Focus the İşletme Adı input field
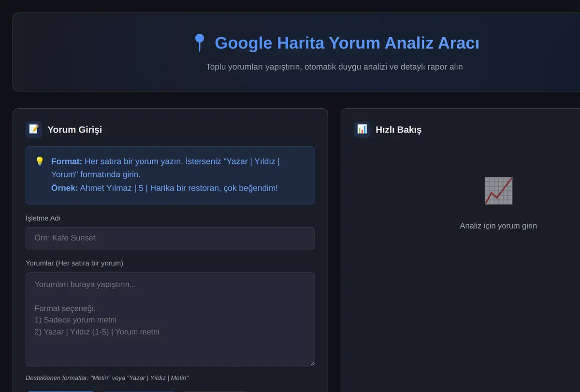The image size is (580, 392). point(170,238)
